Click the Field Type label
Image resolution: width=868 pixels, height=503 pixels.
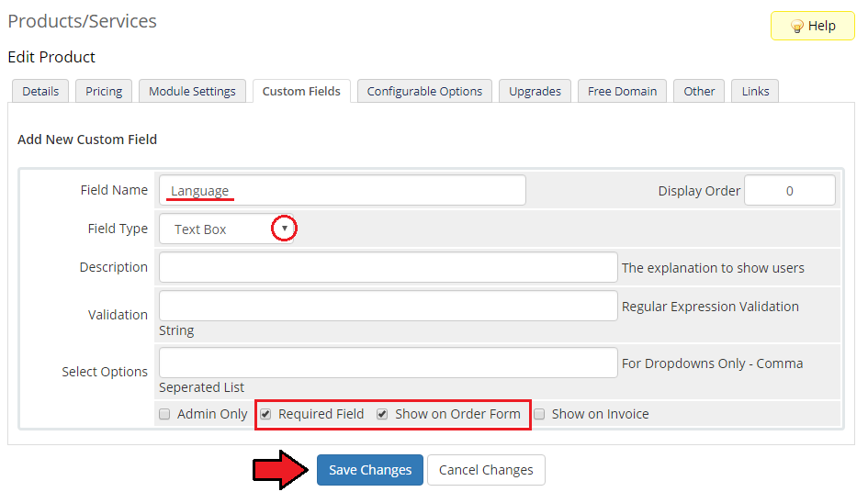(118, 229)
